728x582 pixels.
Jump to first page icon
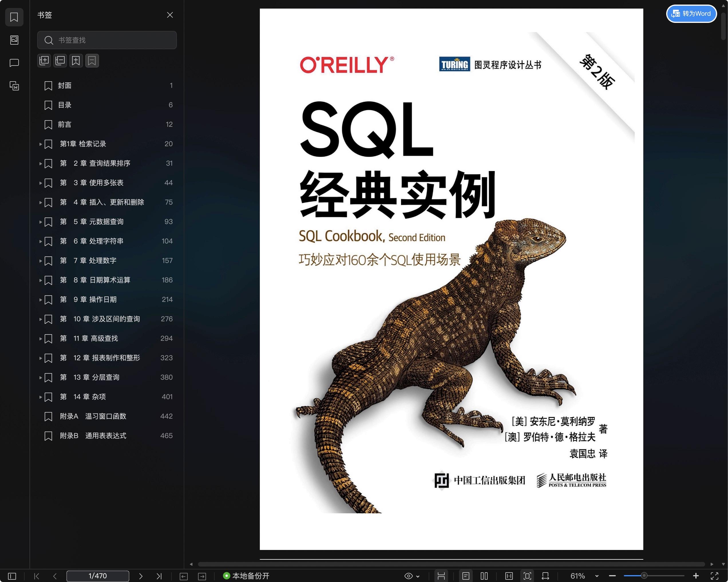(37, 576)
